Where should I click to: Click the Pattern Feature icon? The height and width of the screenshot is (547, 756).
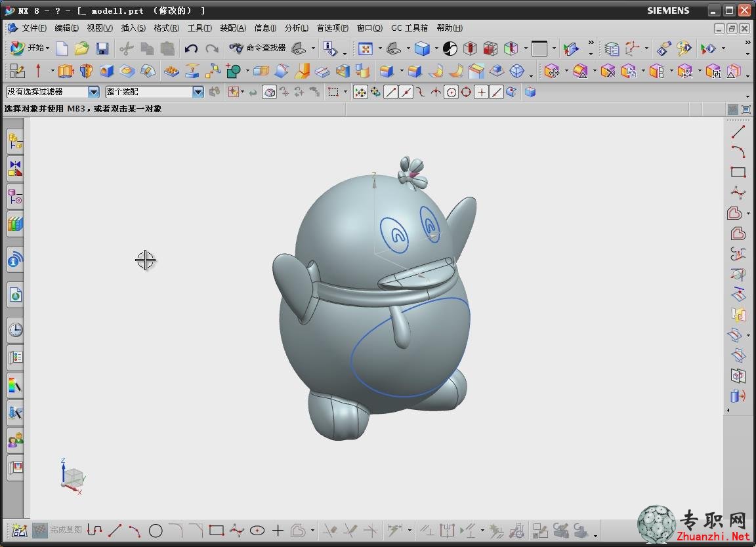(171, 71)
